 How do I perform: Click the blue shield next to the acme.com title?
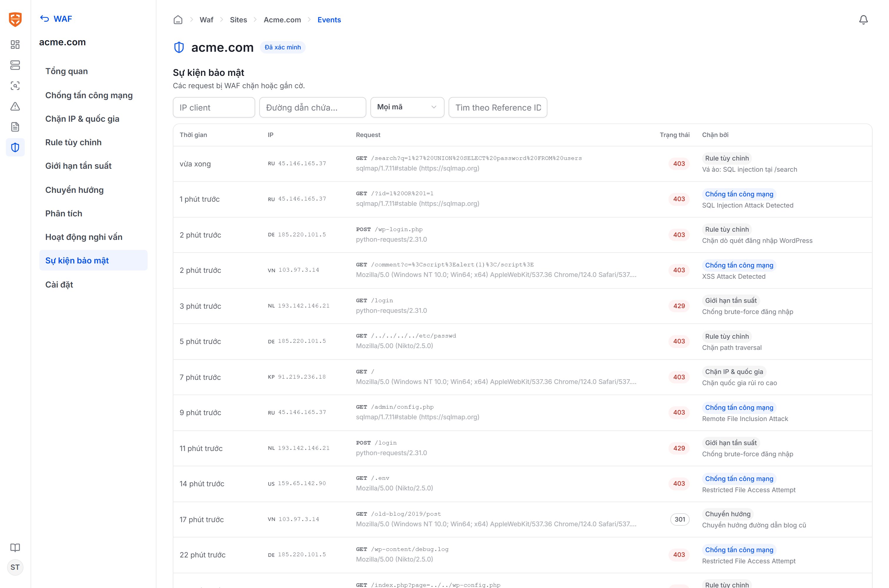point(179,47)
